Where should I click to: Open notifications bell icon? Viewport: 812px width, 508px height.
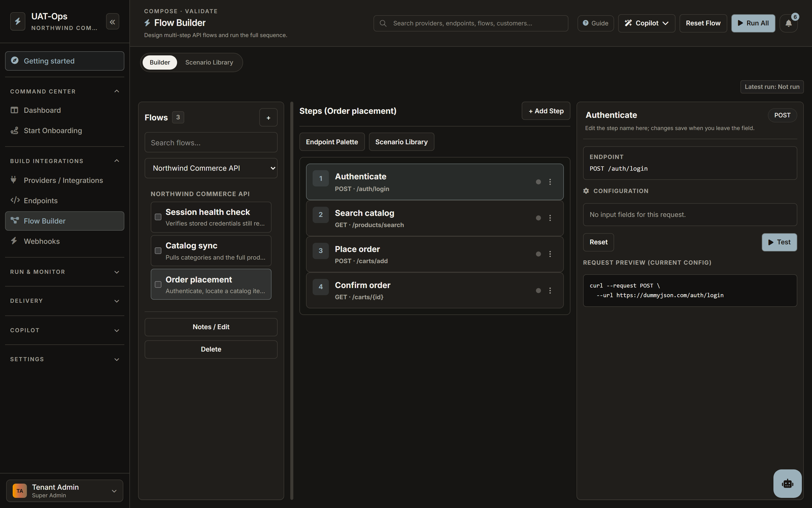pos(788,23)
